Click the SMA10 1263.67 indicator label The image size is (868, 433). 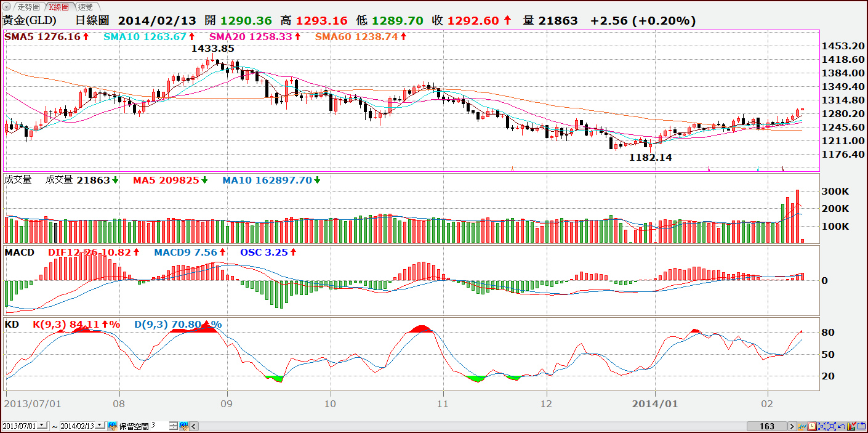click(148, 36)
